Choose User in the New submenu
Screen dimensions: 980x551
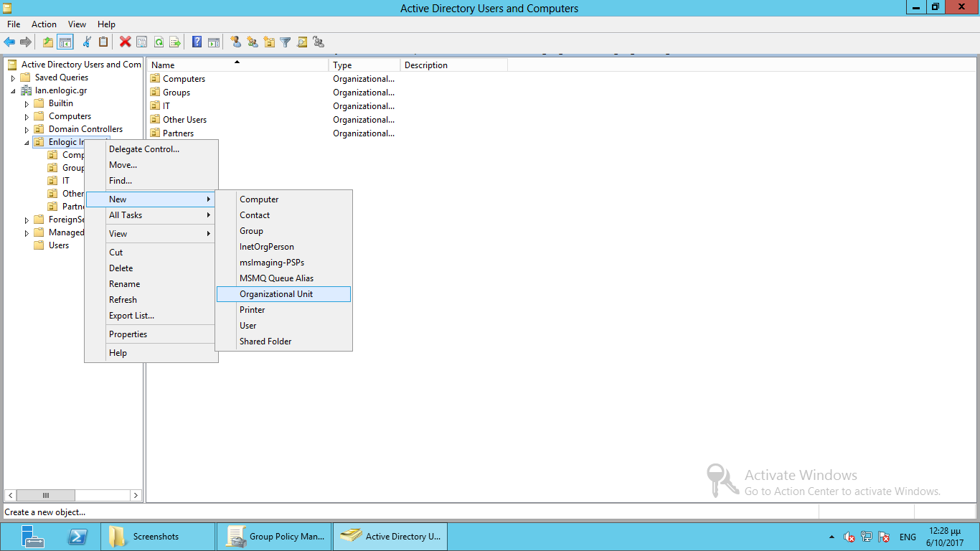[x=283, y=326]
